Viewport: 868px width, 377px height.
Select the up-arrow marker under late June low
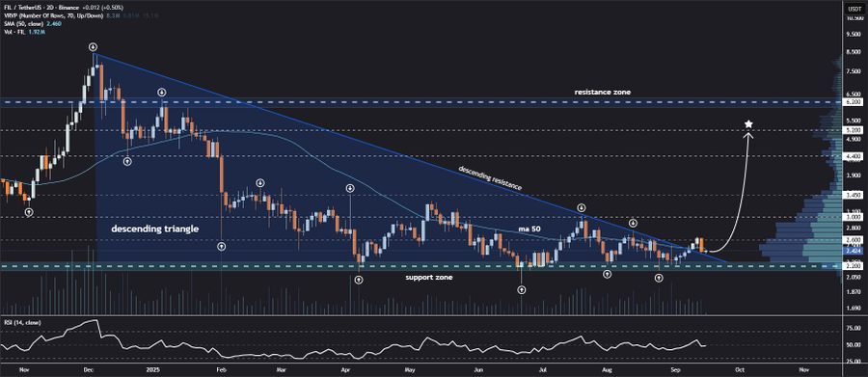(521, 289)
